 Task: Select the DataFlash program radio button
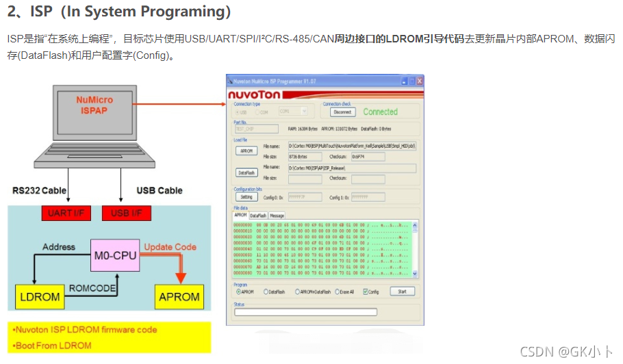click(266, 291)
